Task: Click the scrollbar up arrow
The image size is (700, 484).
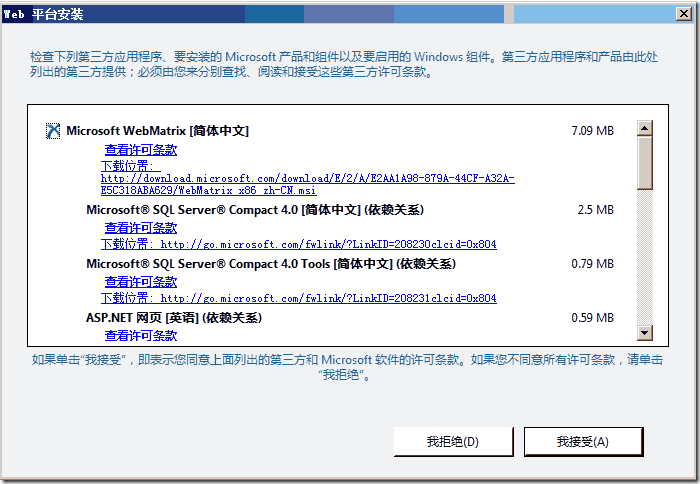Action: (x=645, y=128)
